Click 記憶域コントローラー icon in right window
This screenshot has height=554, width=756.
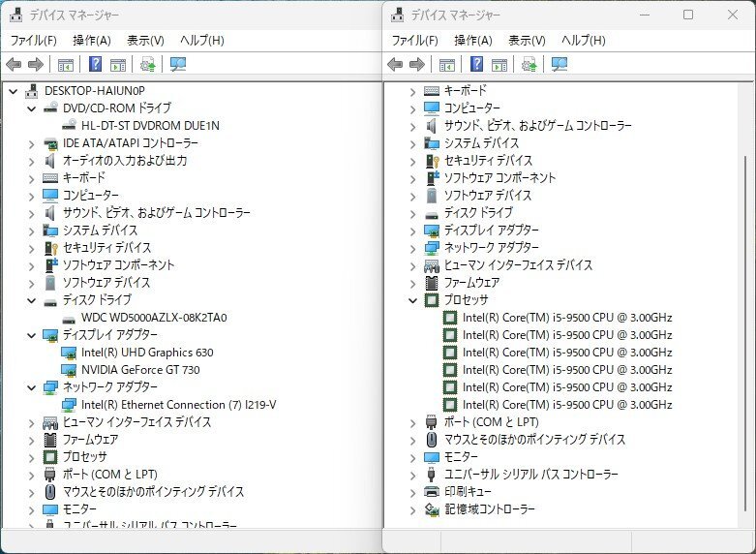coord(432,509)
